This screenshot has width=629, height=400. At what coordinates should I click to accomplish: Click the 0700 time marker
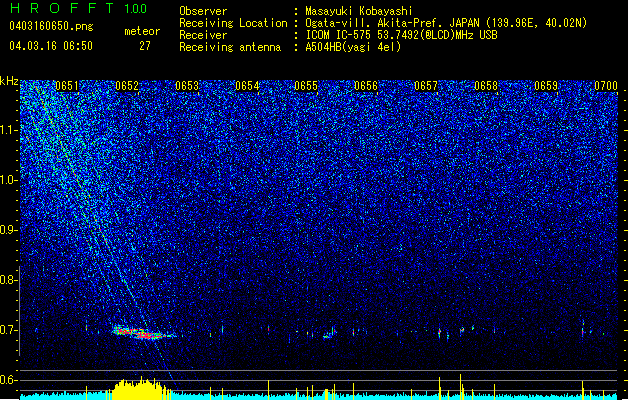(606, 86)
